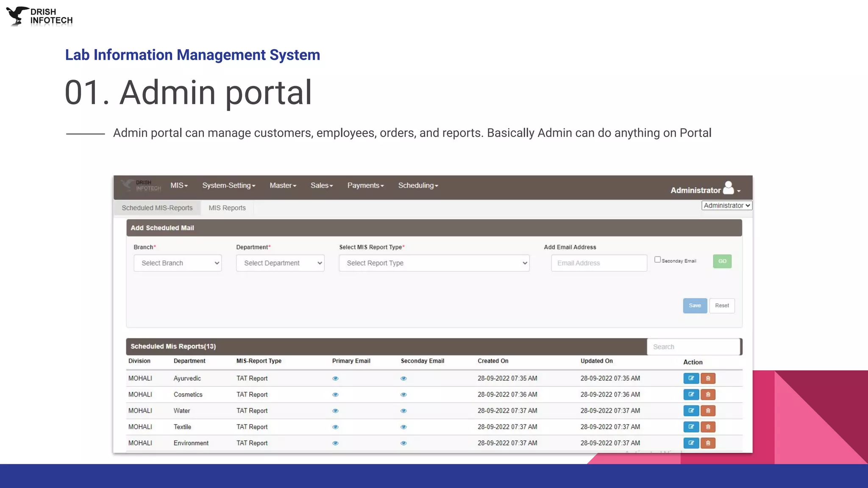
Task: Delete the Environment TAT Report row
Action: (708, 443)
